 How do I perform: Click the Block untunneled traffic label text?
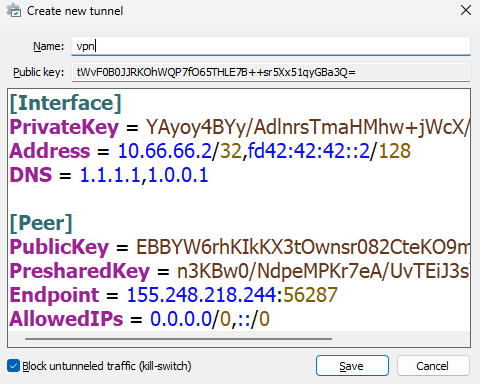click(x=107, y=366)
